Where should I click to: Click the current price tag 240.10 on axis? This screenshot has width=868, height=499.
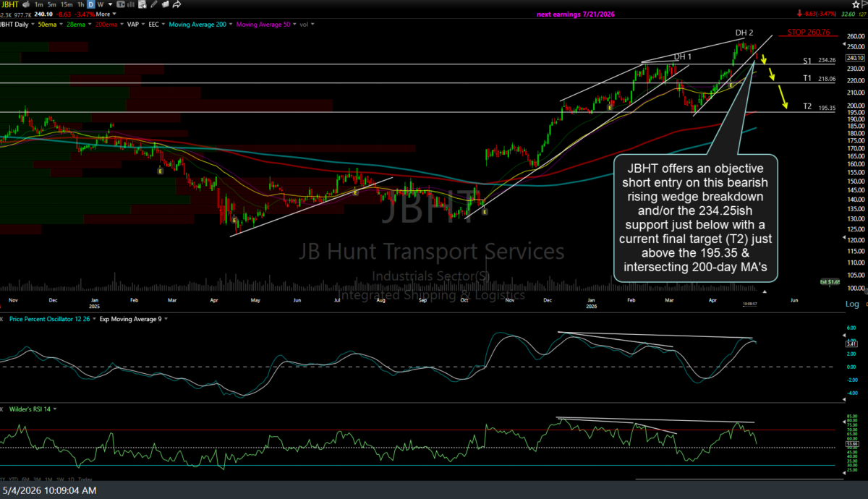click(x=855, y=57)
